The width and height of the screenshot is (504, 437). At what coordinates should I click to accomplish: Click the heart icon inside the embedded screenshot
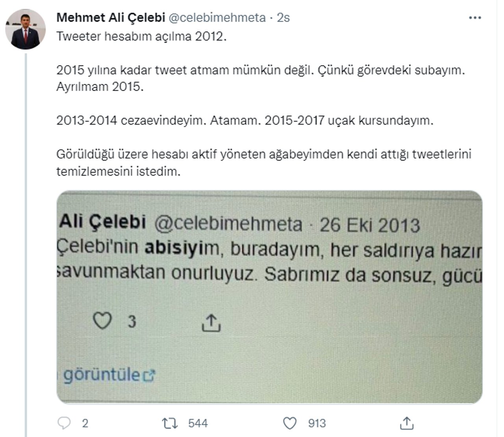coord(102,321)
